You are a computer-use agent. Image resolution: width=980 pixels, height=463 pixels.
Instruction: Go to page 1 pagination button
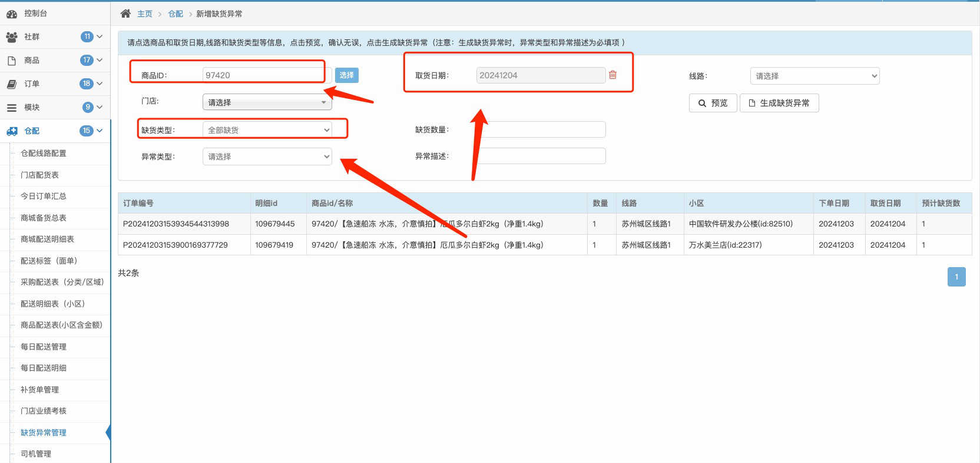point(956,277)
